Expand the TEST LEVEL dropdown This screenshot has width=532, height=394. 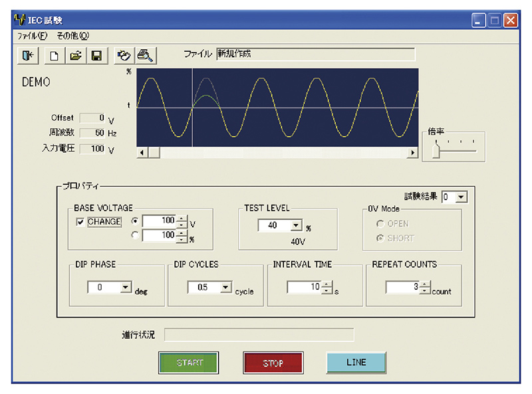coord(296,225)
